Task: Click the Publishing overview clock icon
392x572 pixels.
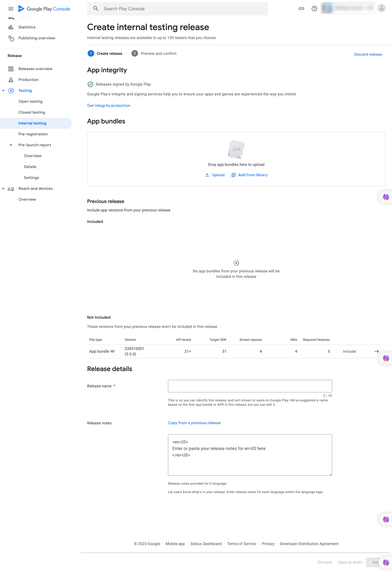Action: 11,38
